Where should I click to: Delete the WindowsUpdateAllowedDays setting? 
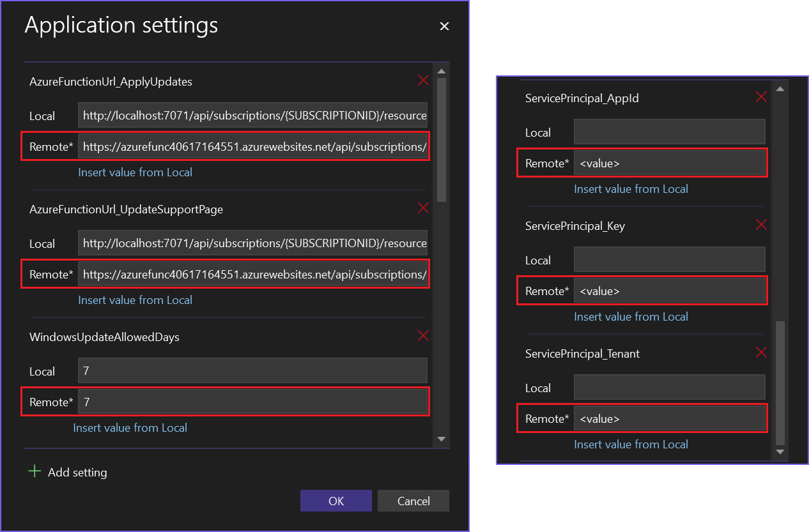423,335
